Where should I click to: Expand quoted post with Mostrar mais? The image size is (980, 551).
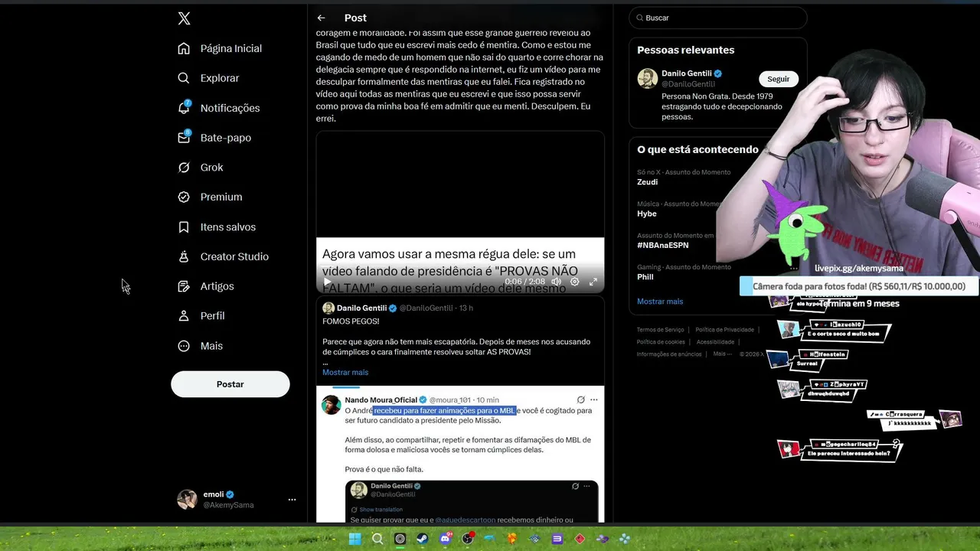(345, 372)
